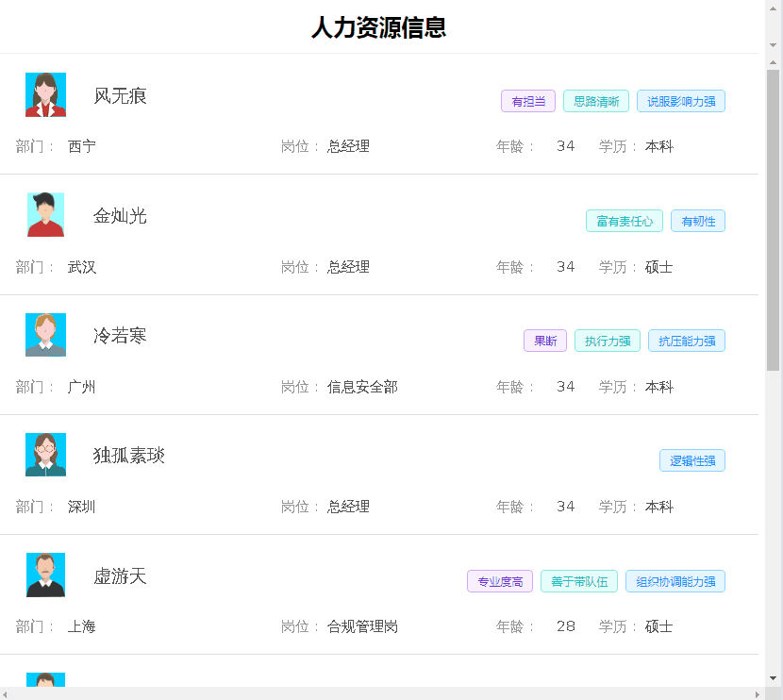Click 金灿光's avatar picture
The height and width of the screenshot is (700, 783).
tap(45, 215)
